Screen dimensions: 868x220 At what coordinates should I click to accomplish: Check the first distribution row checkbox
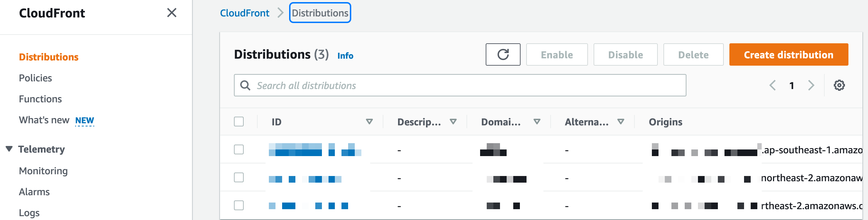point(239,149)
